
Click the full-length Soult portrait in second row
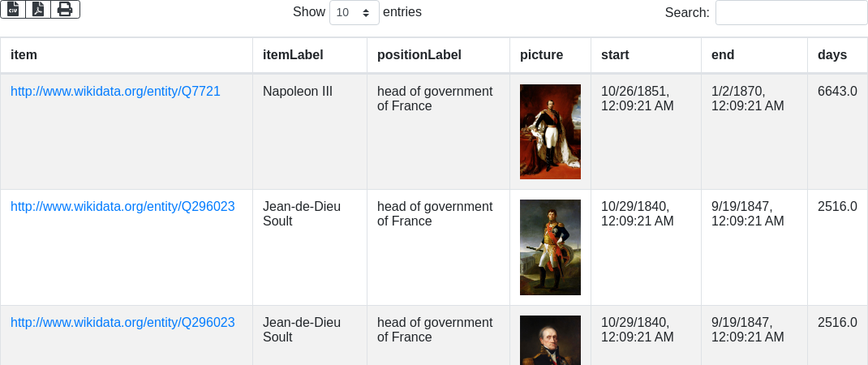(x=550, y=247)
